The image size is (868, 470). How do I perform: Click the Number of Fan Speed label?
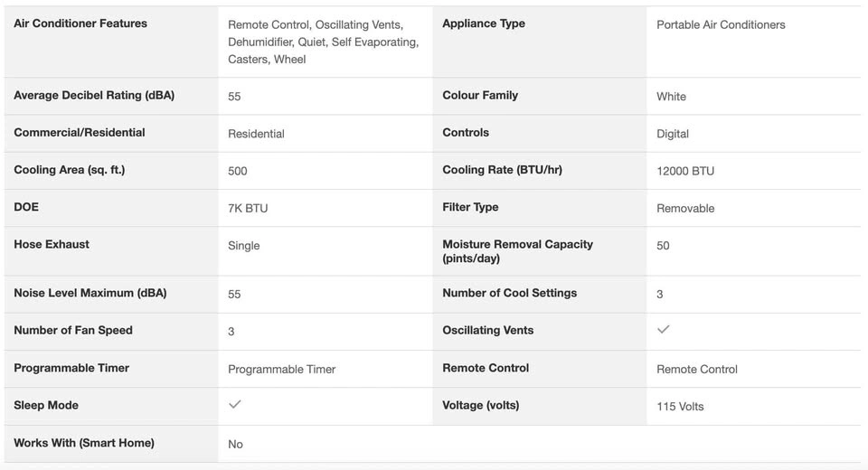click(73, 330)
